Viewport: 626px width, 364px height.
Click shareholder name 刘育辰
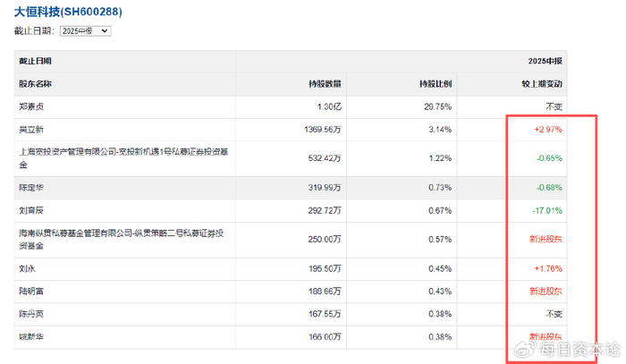click(31, 211)
